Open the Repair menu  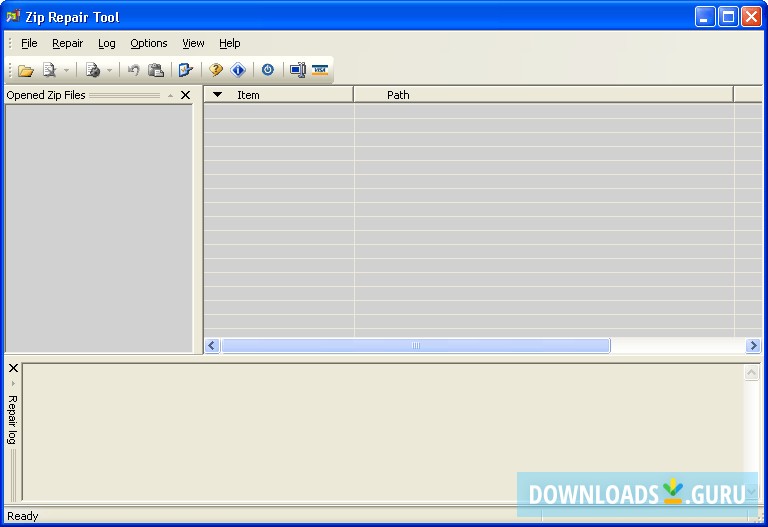pyautogui.click(x=68, y=43)
